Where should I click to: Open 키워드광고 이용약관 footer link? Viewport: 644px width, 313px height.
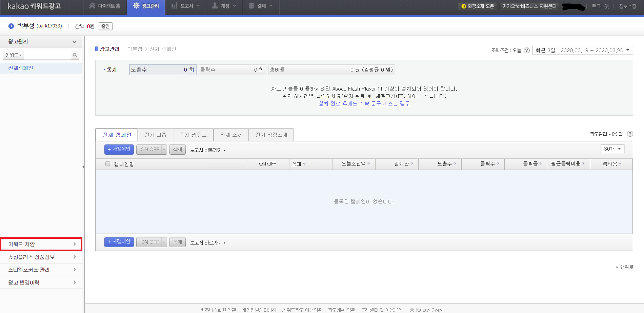click(302, 310)
